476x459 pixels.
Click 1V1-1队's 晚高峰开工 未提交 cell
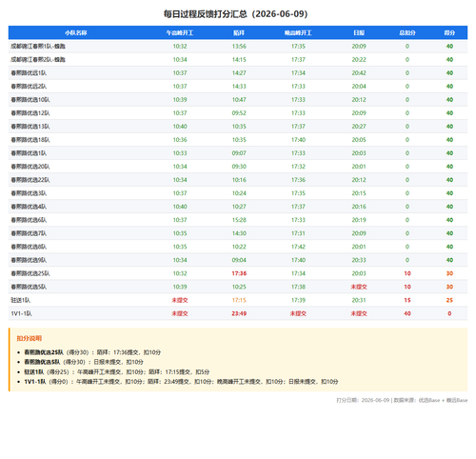click(298, 313)
